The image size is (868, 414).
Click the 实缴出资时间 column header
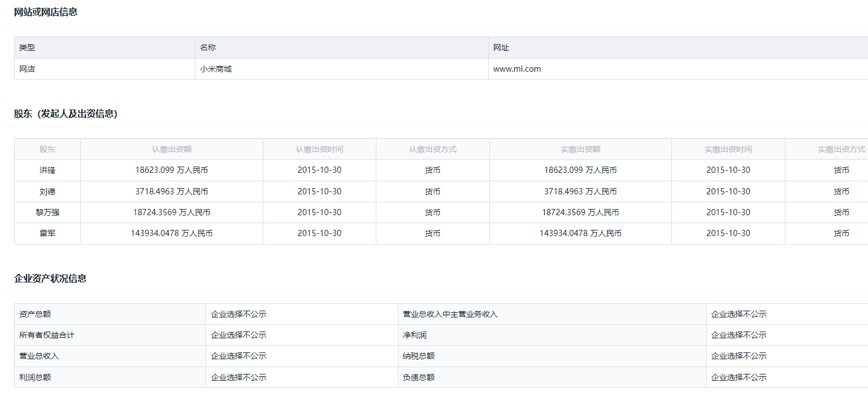728,149
